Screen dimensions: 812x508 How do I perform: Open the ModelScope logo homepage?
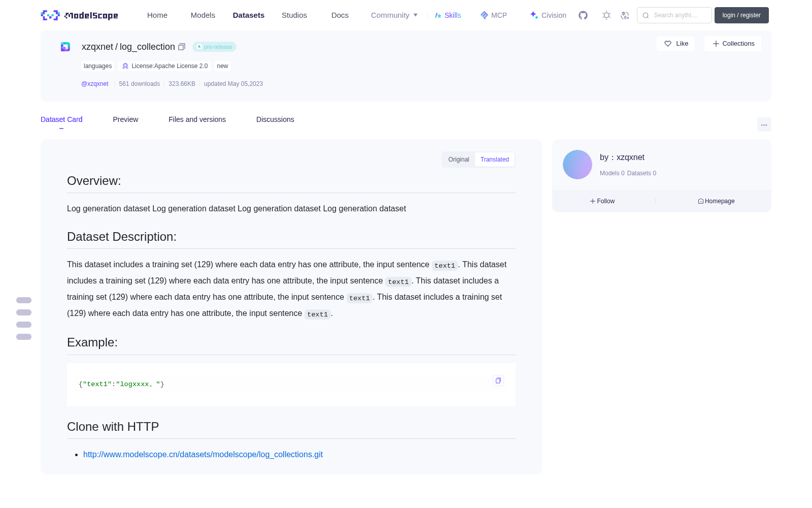[79, 15]
